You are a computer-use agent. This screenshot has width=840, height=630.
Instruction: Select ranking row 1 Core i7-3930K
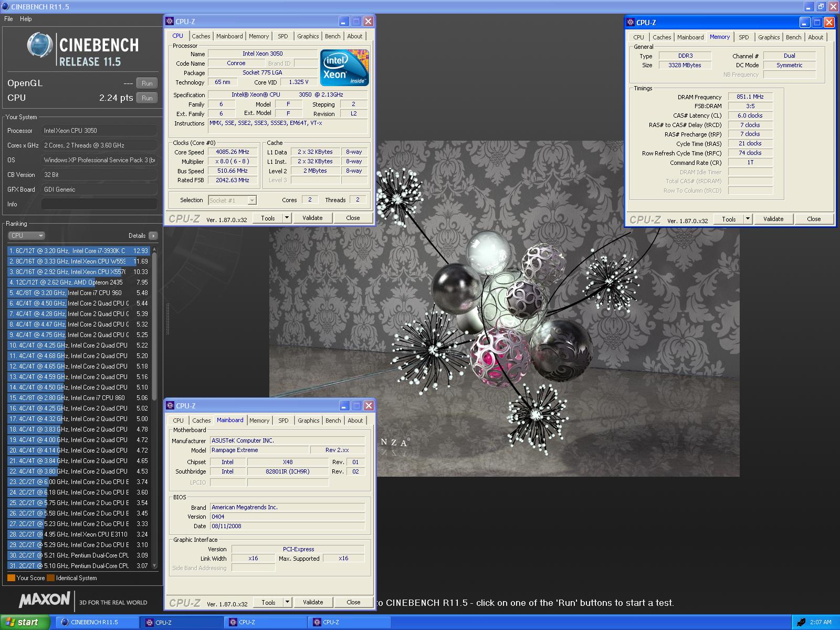[x=79, y=251]
